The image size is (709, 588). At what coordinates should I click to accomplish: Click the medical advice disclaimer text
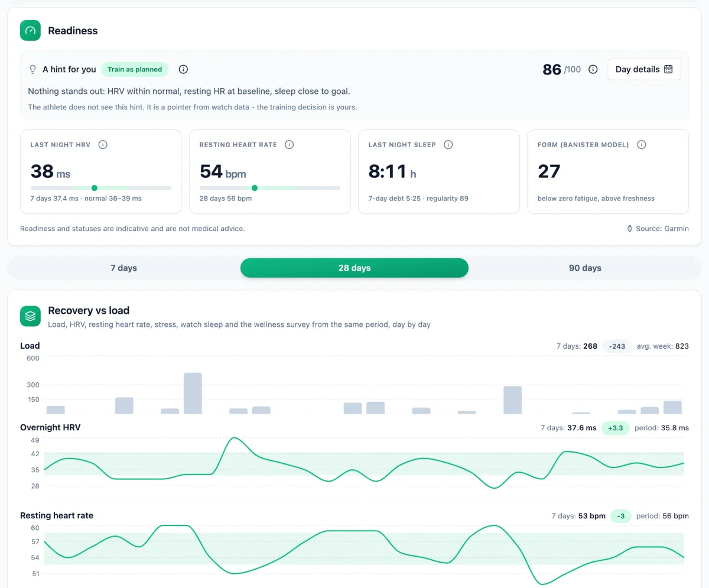click(132, 229)
